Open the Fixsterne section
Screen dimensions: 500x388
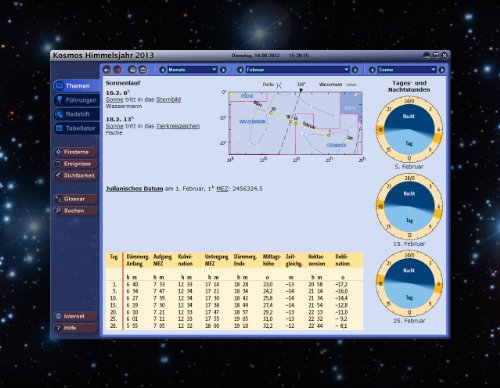pos(76,152)
